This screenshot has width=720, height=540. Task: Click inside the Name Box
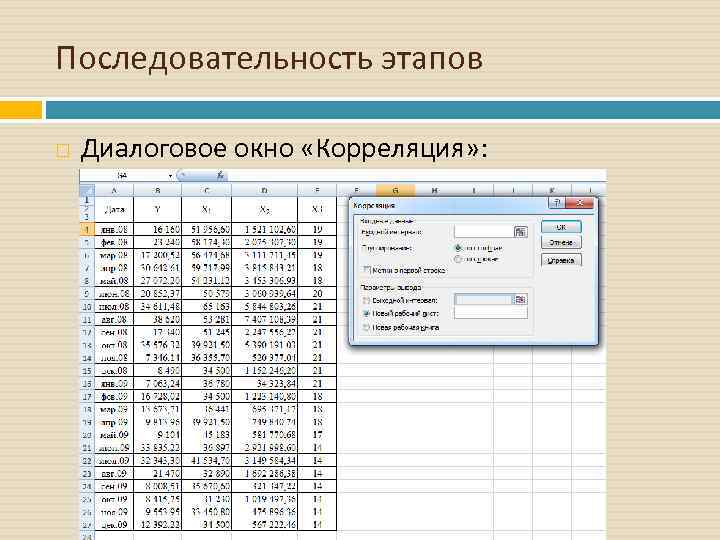[x=123, y=175]
